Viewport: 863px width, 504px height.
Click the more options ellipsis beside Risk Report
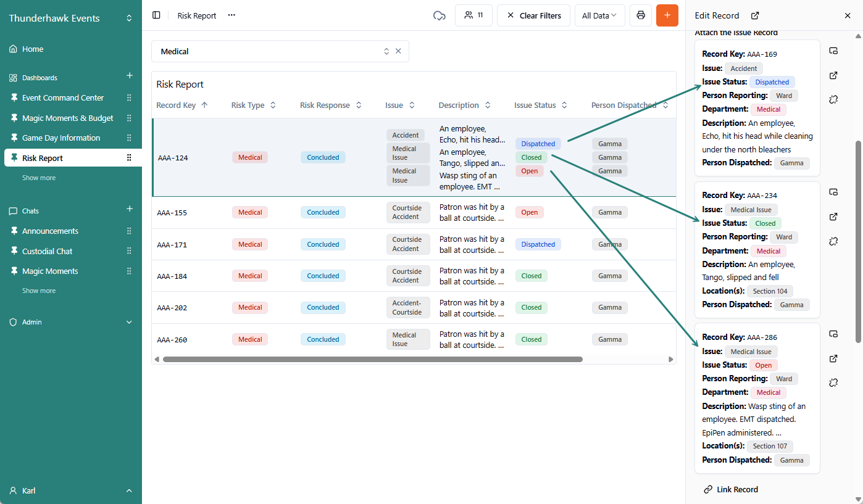point(231,15)
